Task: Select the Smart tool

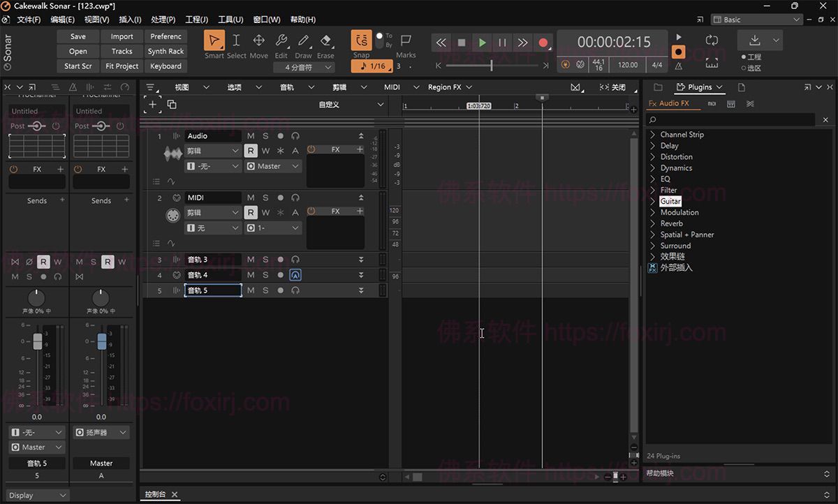Action: [214, 41]
